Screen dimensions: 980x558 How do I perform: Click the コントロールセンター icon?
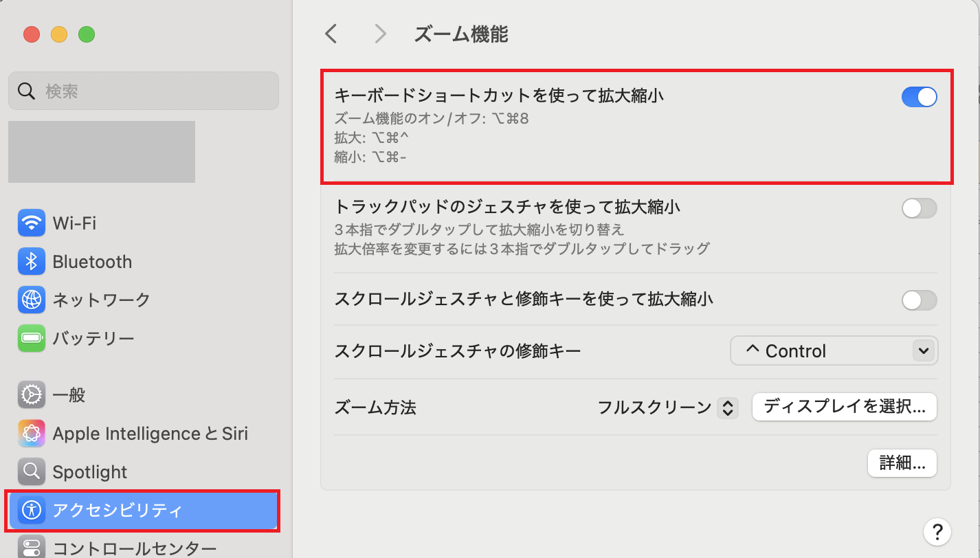pos(32,548)
